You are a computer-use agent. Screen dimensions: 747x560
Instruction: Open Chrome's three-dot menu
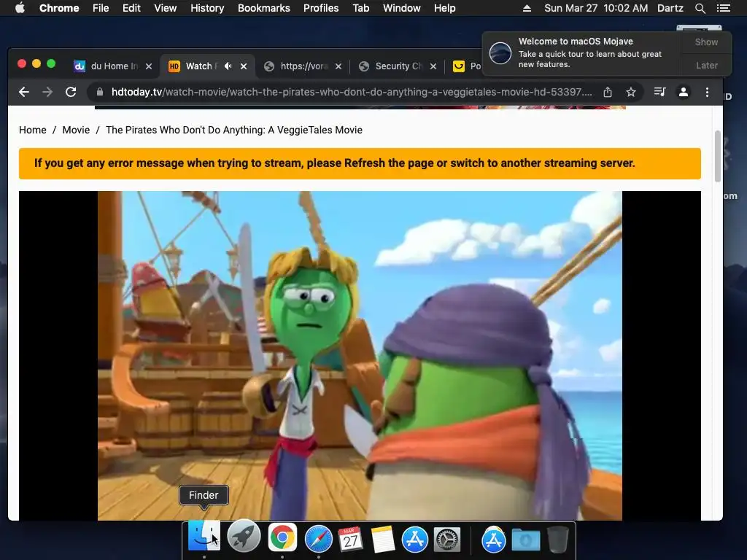pos(707,92)
